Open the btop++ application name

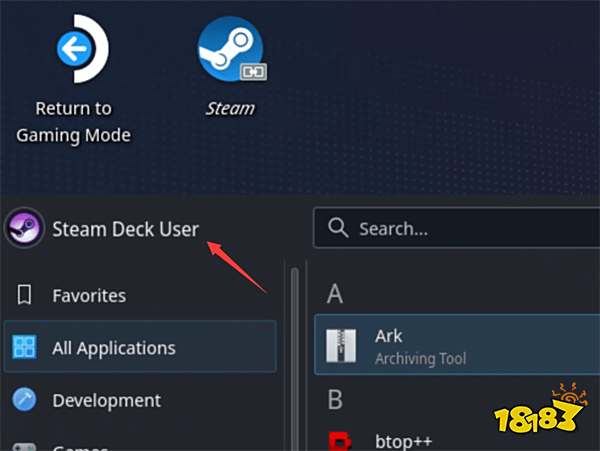point(402,442)
